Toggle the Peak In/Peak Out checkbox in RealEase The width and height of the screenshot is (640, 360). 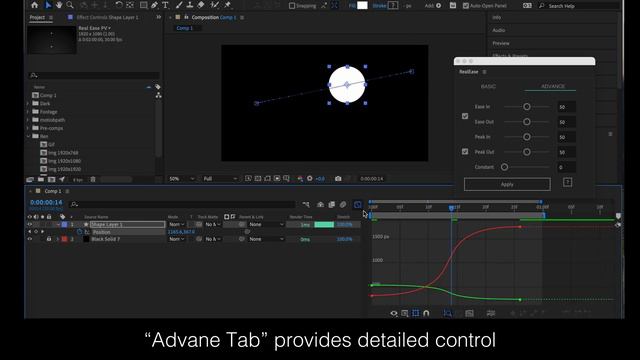[465, 152]
